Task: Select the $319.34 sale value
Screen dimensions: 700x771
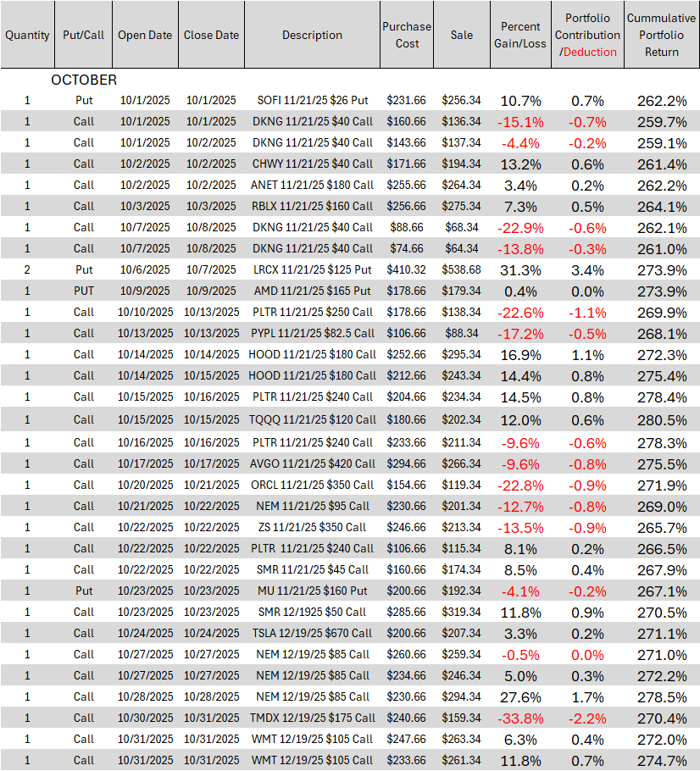Action: tap(461, 612)
